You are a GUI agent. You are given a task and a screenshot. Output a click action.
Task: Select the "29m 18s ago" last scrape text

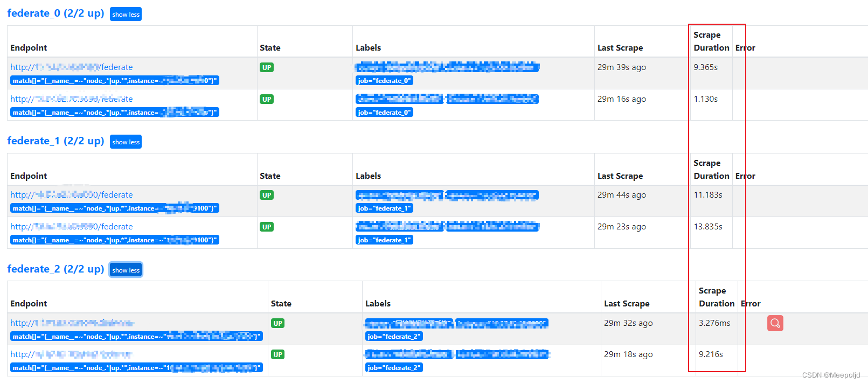[x=628, y=354]
